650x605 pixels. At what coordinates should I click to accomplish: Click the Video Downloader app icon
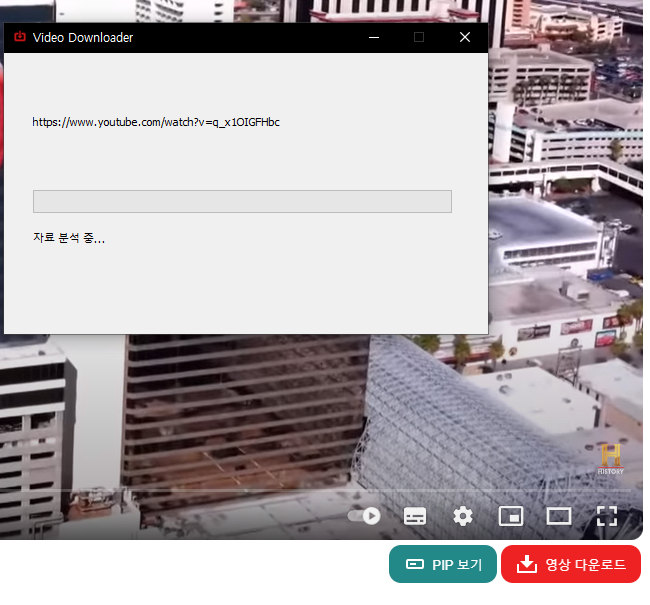click(x=19, y=37)
